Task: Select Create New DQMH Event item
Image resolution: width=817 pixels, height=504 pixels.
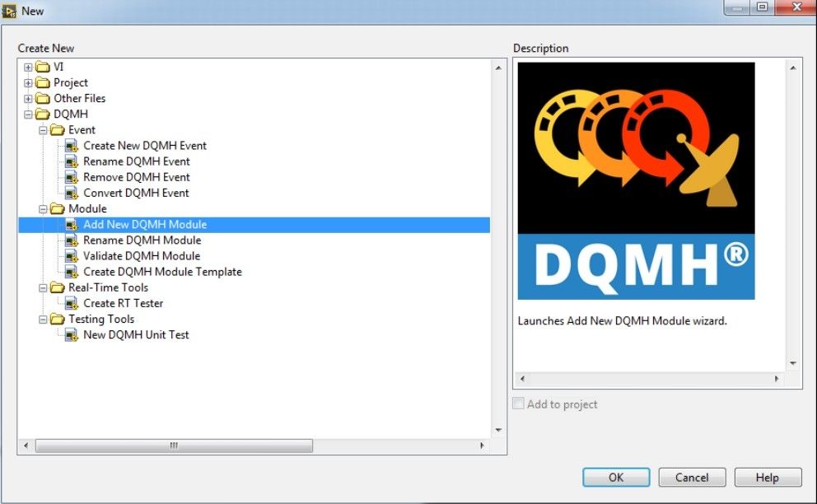Action: coord(145,146)
